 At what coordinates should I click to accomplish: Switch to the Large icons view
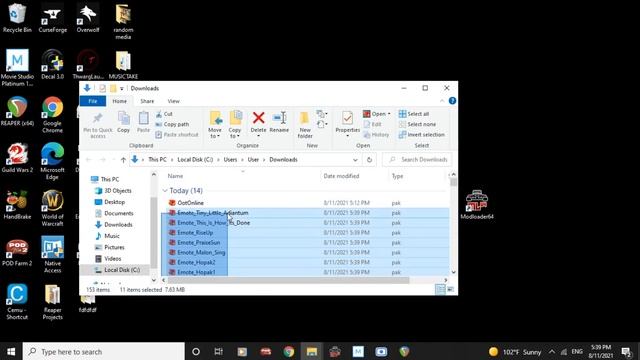pos(451,289)
